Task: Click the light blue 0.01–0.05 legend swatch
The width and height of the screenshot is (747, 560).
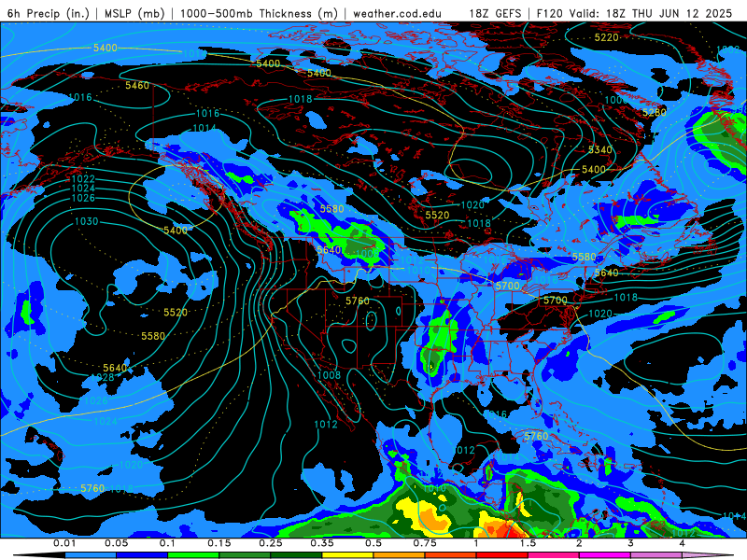Action: pos(91,555)
